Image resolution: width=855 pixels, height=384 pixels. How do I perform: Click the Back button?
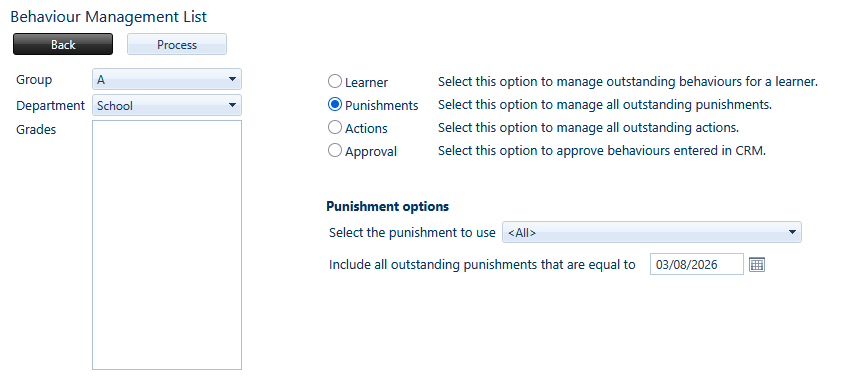pyautogui.click(x=63, y=44)
